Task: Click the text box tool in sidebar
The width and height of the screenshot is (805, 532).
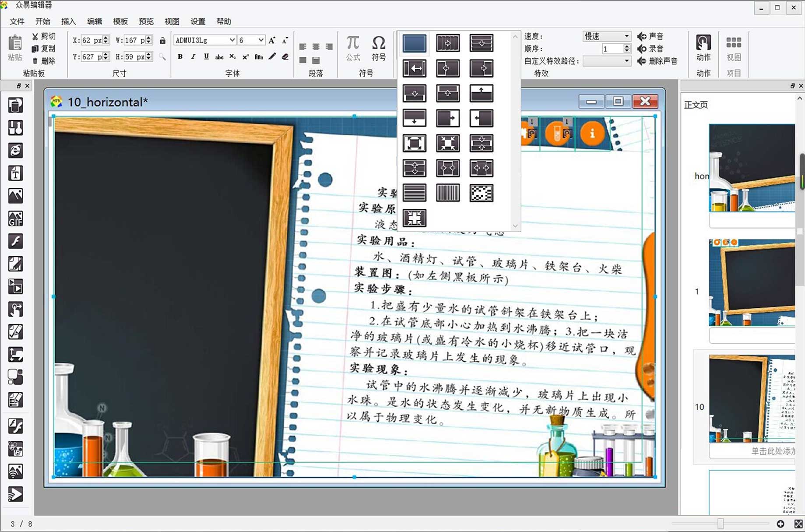Action: coord(15,173)
